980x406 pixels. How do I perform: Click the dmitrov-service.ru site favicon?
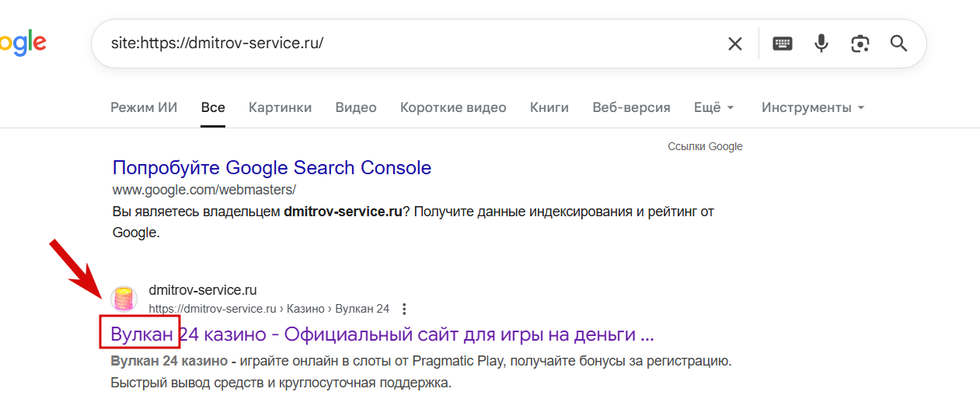coord(124,299)
